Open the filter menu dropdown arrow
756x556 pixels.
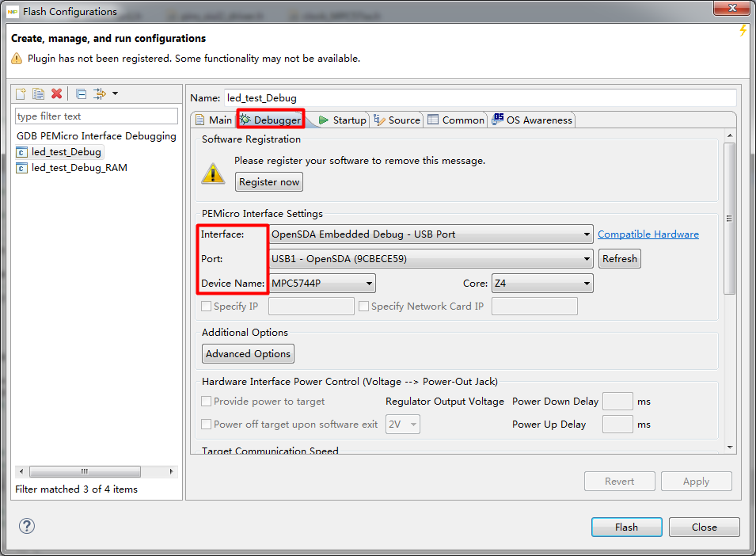point(116,93)
